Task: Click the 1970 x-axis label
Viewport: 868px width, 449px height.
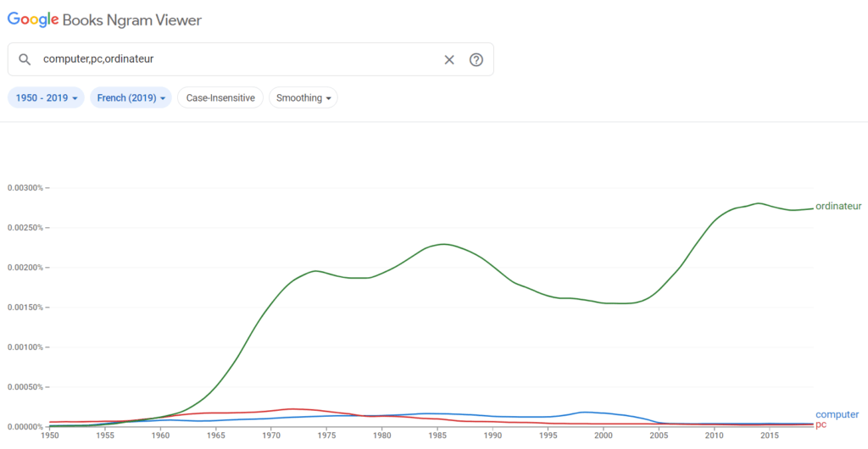Action: click(x=271, y=436)
